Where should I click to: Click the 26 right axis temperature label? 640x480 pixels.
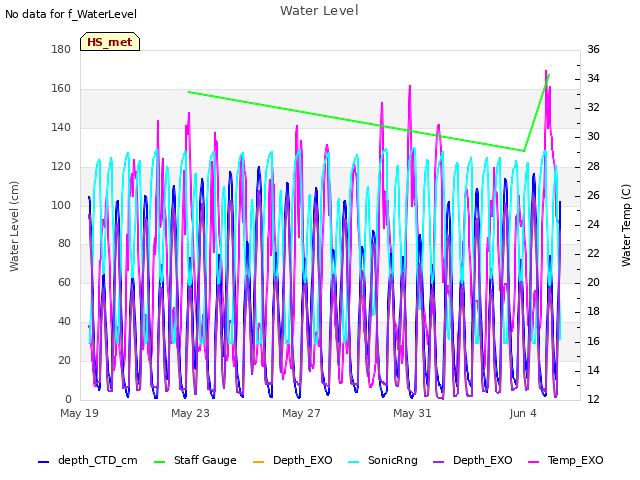[x=593, y=195]
